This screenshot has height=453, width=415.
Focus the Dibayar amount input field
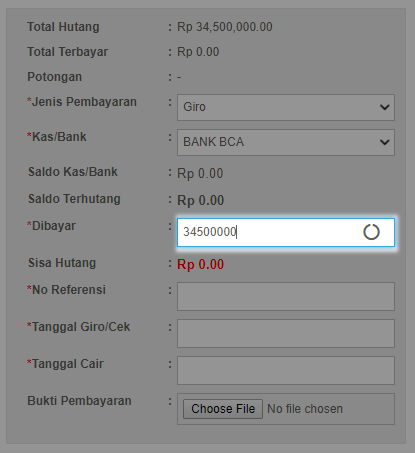tap(286, 232)
